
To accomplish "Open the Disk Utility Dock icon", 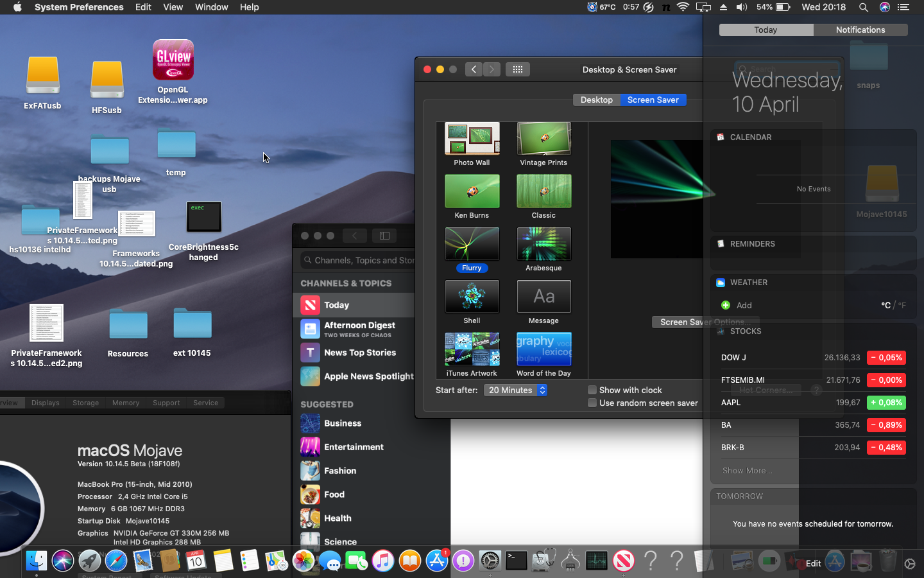I will pyautogui.click(x=543, y=561).
